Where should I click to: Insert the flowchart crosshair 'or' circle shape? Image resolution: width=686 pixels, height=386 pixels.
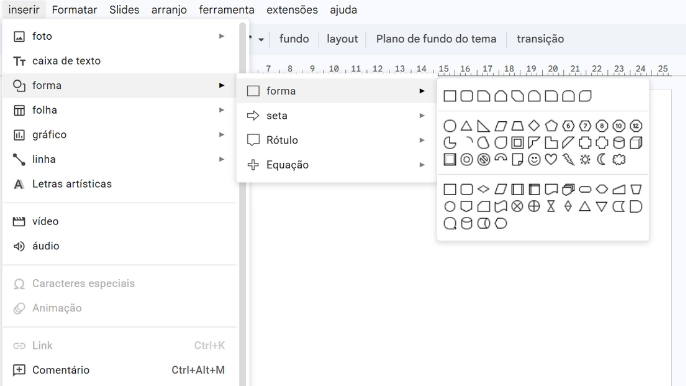(534, 206)
